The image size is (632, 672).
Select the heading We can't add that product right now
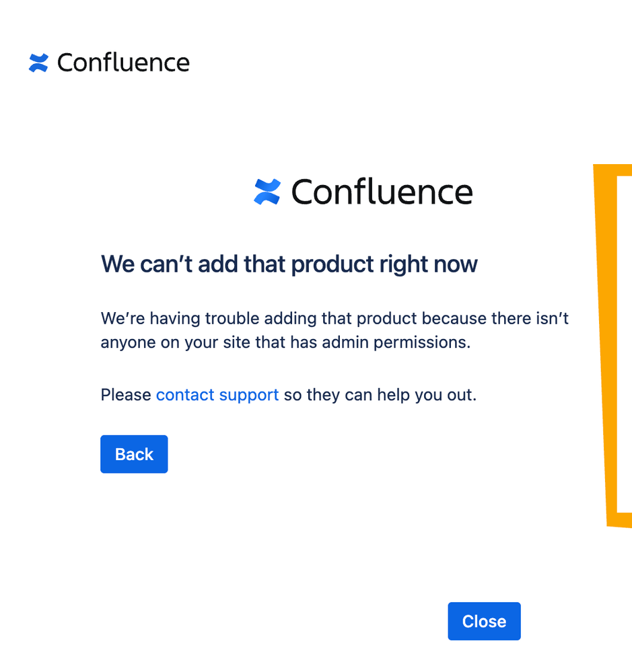(289, 264)
